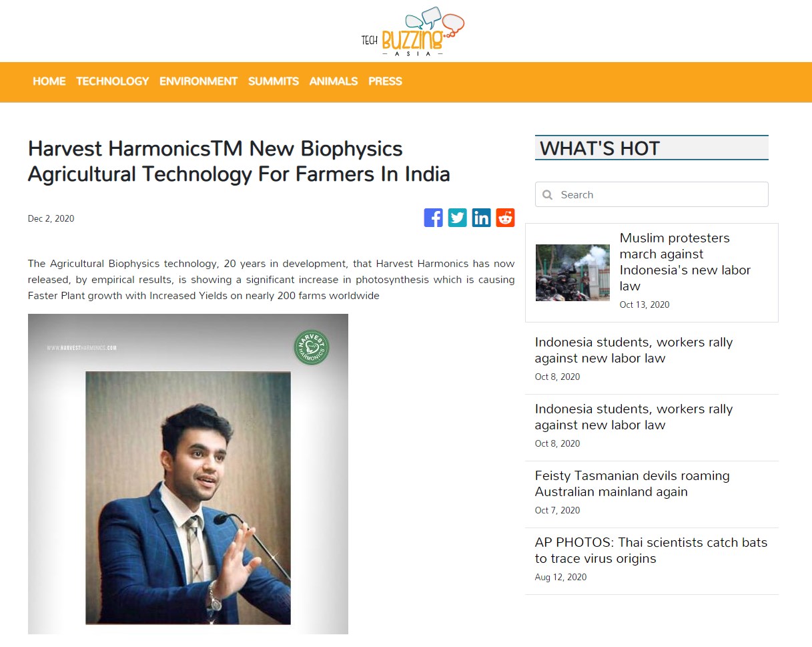Click the Harvest Harmonics green badge
The height and width of the screenshot is (647, 812).
pyautogui.click(x=312, y=347)
